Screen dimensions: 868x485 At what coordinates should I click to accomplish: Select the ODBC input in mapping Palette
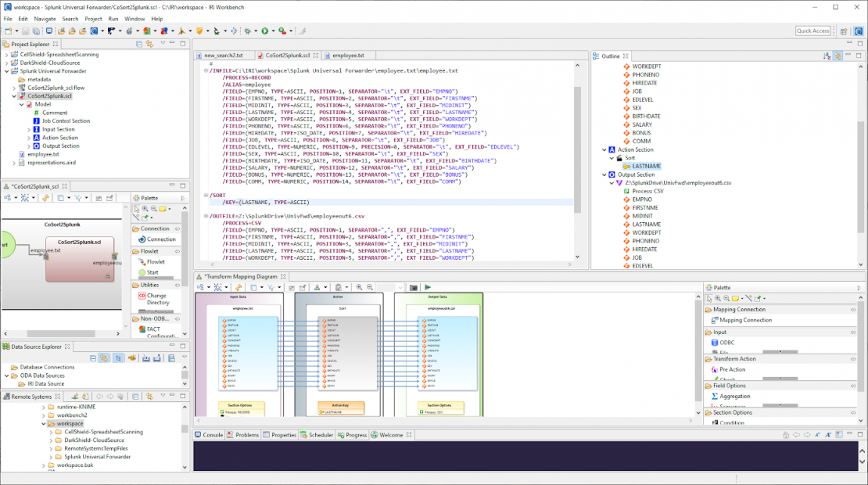click(x=723, y=343)
